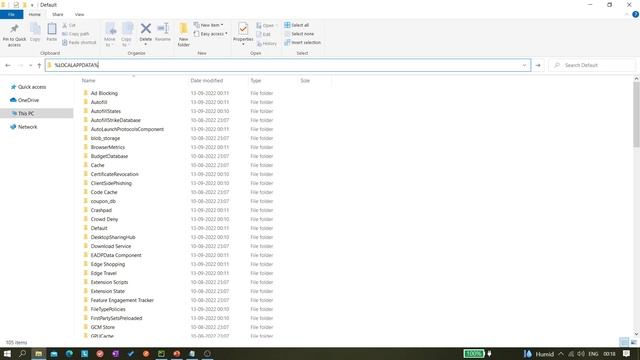Click the Search Default box
640x360 pixels.
point(592,65)
